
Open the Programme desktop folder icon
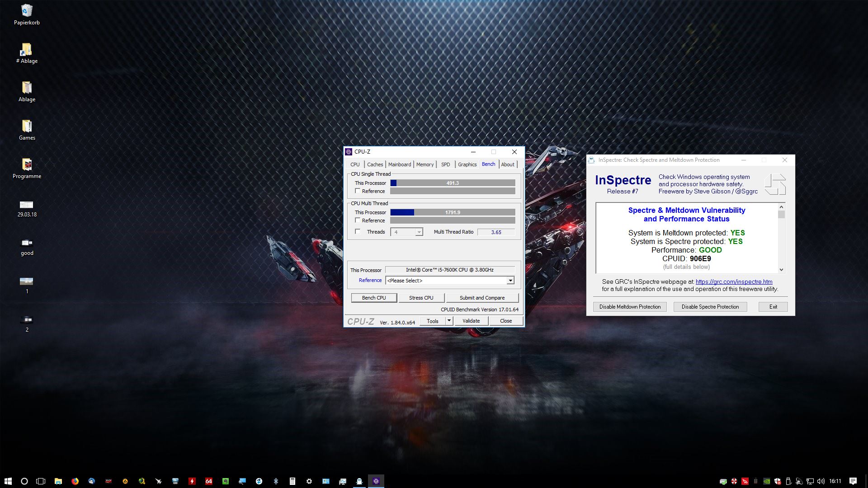tap(27, 164)
